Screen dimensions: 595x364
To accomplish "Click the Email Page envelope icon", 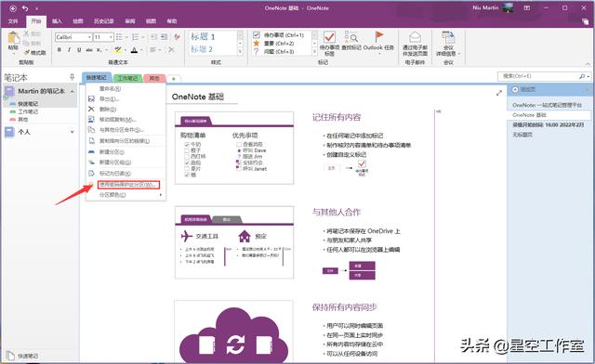I will pyautogui.click(x=416, y=37).
